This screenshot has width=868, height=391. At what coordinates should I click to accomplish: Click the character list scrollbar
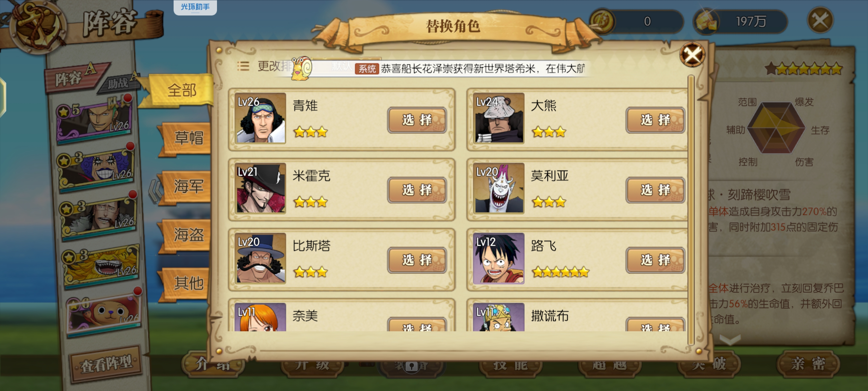(691, 211)
